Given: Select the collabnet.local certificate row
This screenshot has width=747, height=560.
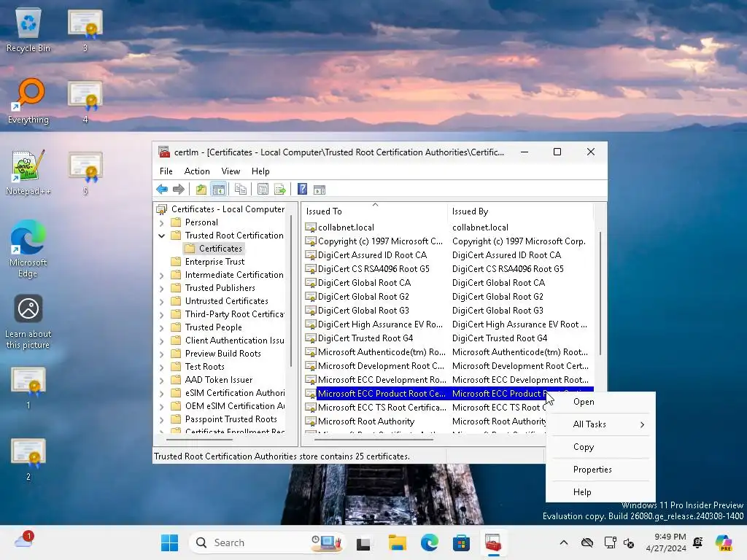Looking at the screenshot, I should [449, 227].
